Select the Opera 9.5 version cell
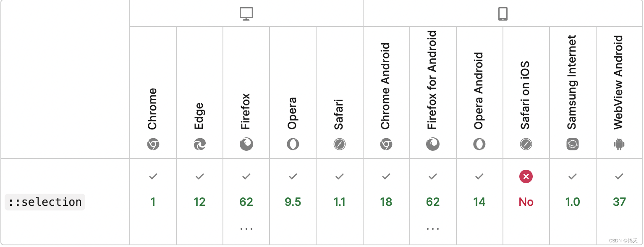The width and height of the screenshot is (644, 247). [x=293, y=202]
